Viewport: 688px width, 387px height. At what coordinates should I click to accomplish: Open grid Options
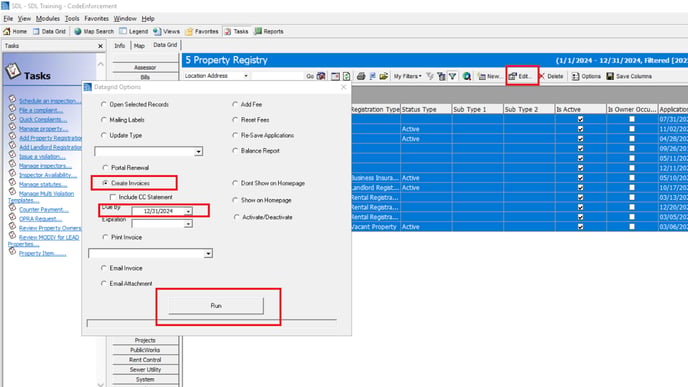[586, 76]
